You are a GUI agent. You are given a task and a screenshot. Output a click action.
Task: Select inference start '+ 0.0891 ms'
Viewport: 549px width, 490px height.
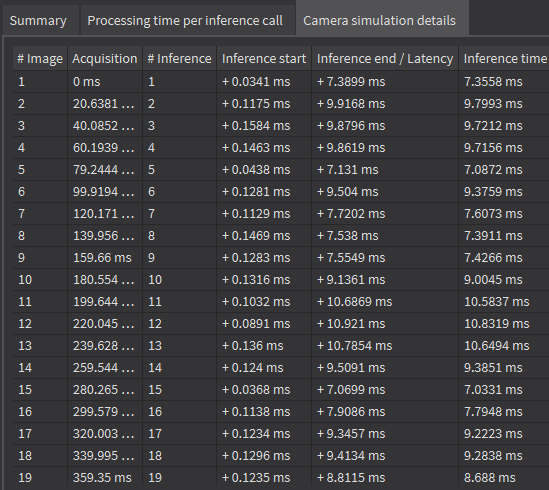pyautogui.click(x=264, y=324)
